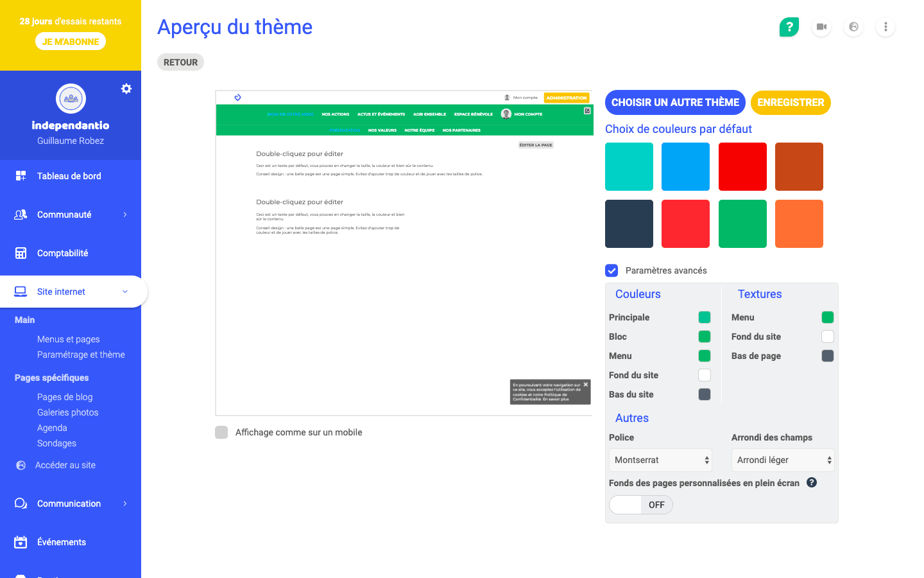Click Accéder au site link
Image resolution: width=924 pixels, height=578 pixels.
coord(65,465)
